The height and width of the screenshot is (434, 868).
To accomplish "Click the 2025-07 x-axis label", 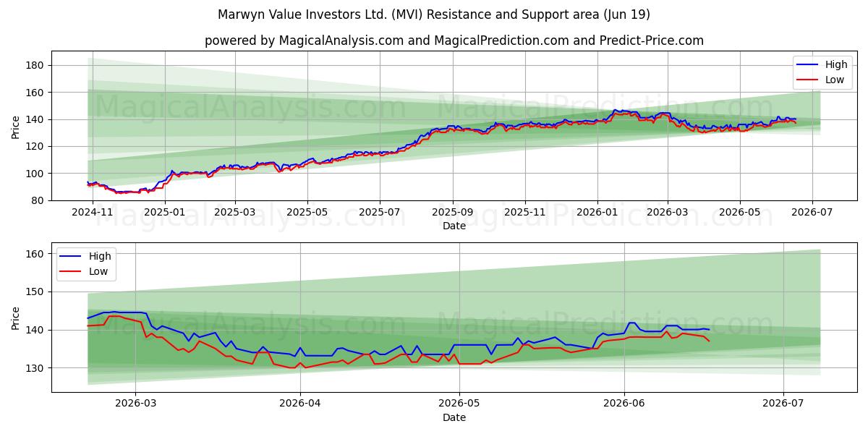I will click(380, 213).
